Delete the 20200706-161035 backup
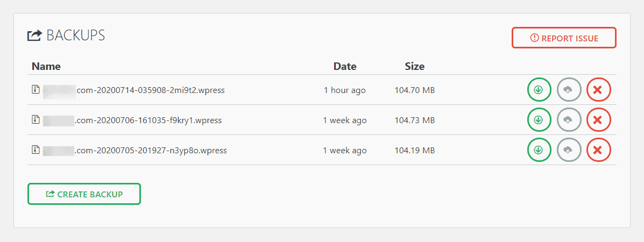Viewport: 644px width, 242px height. [598, 120]
